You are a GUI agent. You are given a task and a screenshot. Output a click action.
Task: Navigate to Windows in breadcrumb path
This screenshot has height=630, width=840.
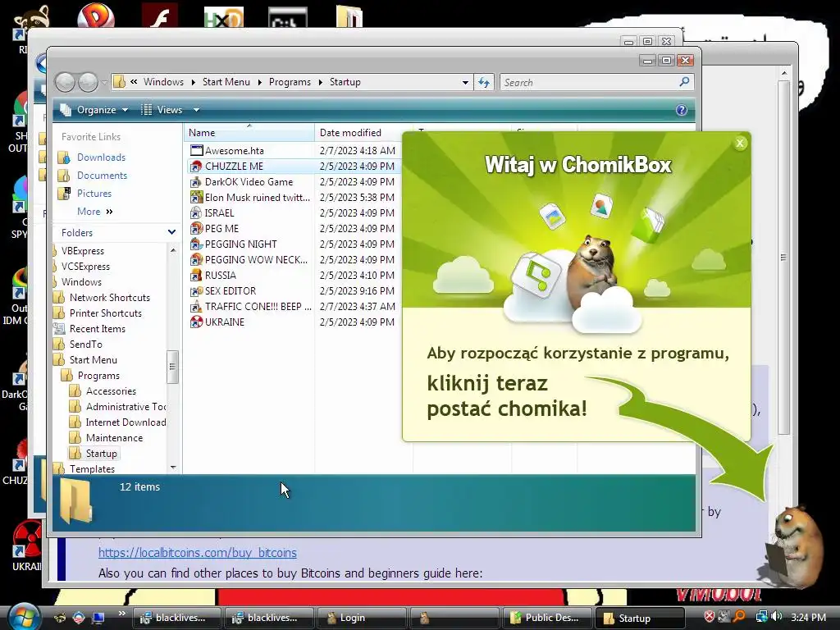(x=163, y=82)
